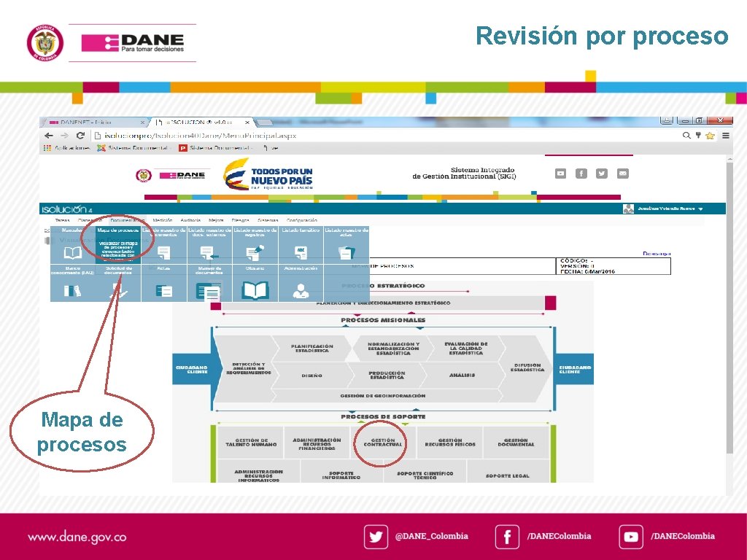Image resolution: width=747 pixels, height=560 pixels.
Task: Click the user avatar icon in the Isolución bar
Action: click(628, 209)
